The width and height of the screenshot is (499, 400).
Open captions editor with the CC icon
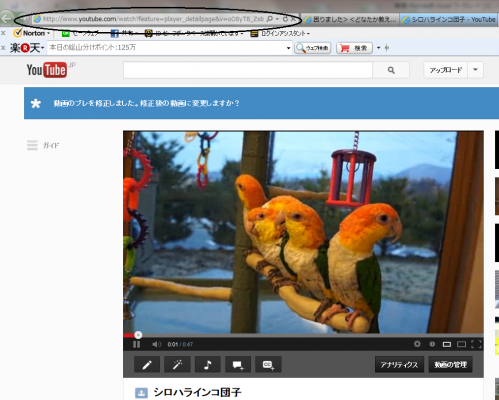coord(268,365)
